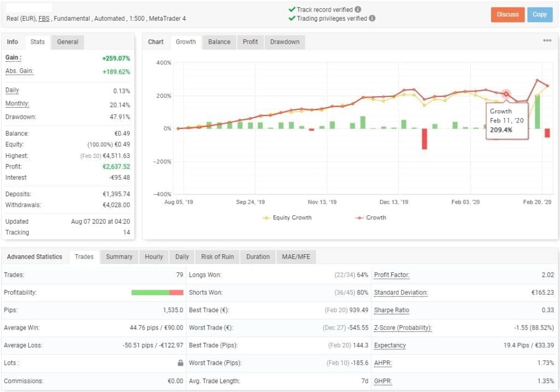Click the Discuss button
560x392 pixels.
click(x=506, y=15)
